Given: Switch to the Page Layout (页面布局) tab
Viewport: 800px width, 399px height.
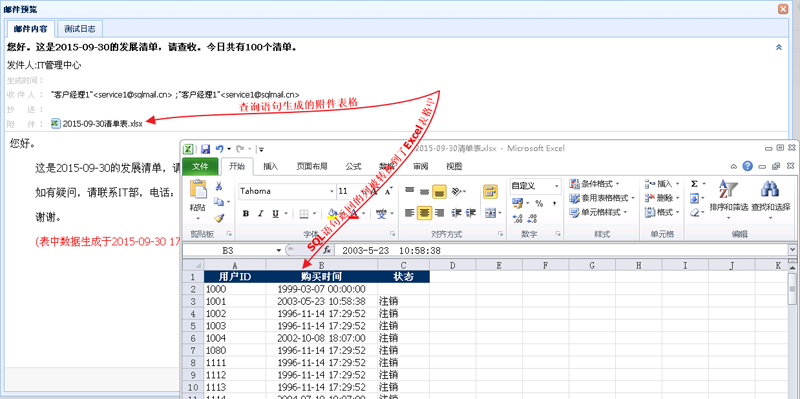Looking at the screenshot, I should click(312, 166).
